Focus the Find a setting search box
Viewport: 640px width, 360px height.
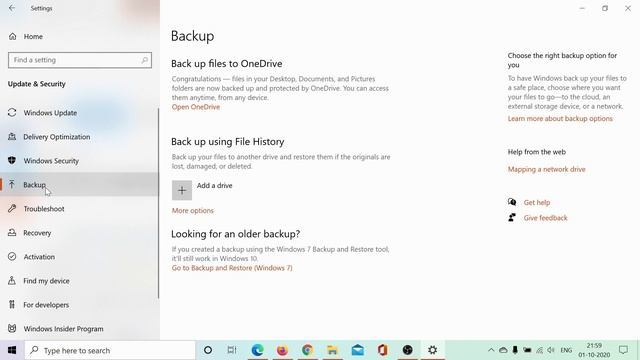(x=80, y=60)
